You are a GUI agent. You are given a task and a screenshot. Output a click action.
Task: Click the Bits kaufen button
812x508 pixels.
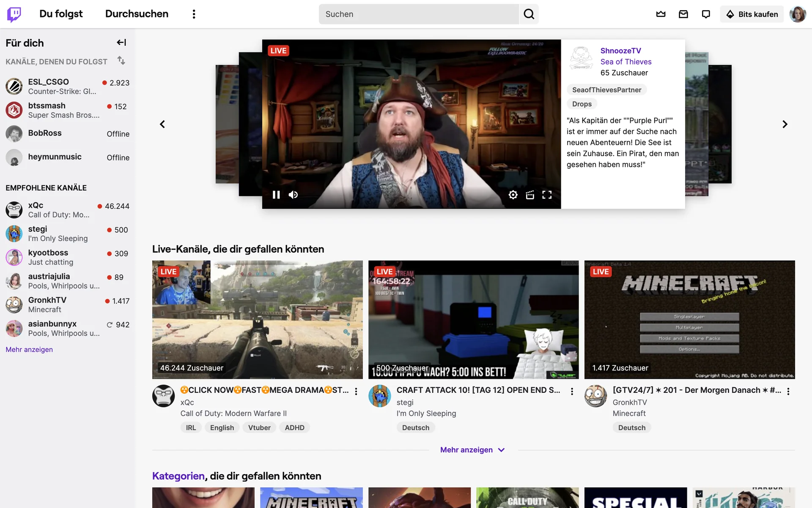[x=752, y=14]
